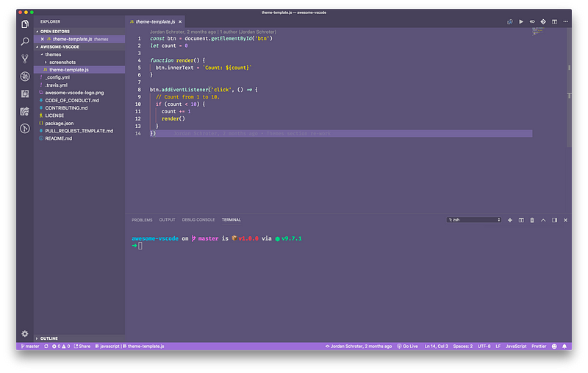Open CODE_OF_CONDUCT.md file

point(79,101)
